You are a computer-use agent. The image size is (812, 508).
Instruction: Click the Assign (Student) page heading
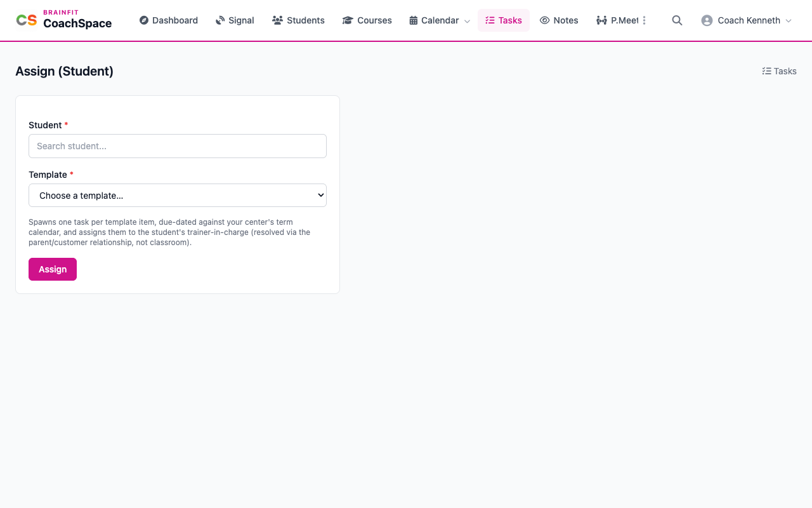pos(64,71)
